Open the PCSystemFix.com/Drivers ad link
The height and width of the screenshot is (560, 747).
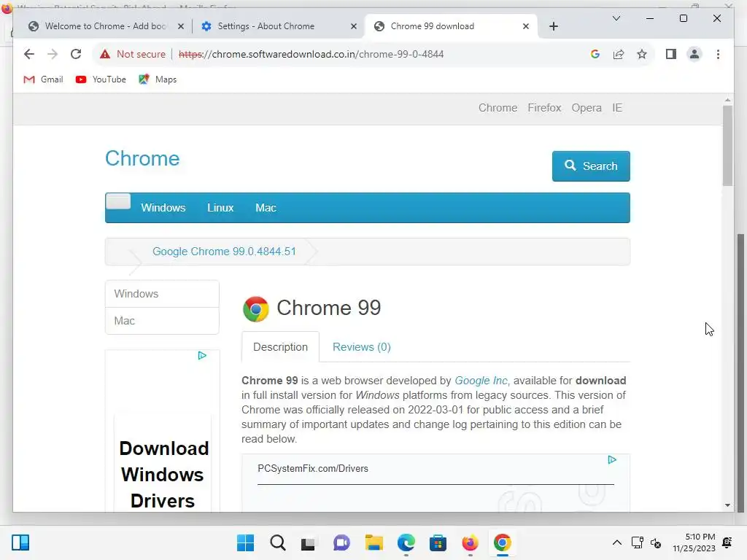point(313,469)
